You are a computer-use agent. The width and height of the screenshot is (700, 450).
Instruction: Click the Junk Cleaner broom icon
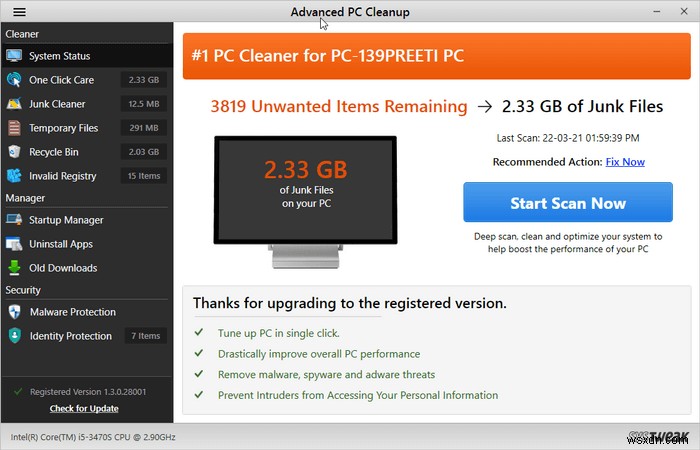14,104
